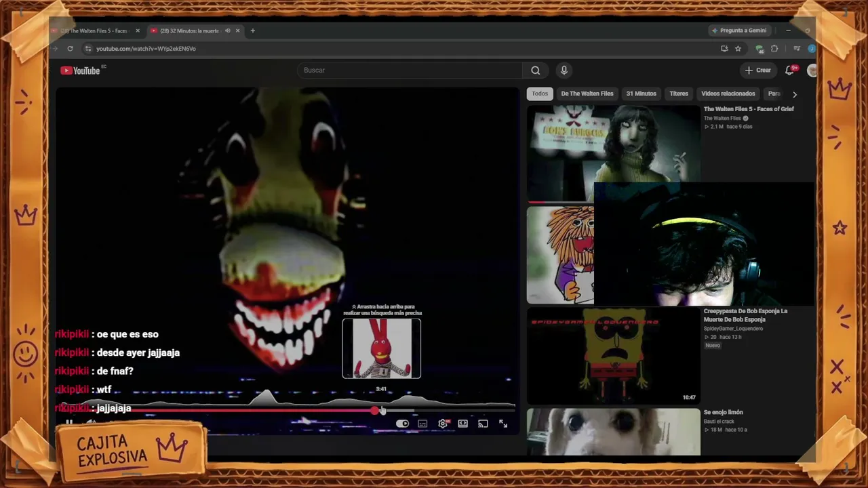Open the Se enojo limón dog thumbnail

point(614,432)
